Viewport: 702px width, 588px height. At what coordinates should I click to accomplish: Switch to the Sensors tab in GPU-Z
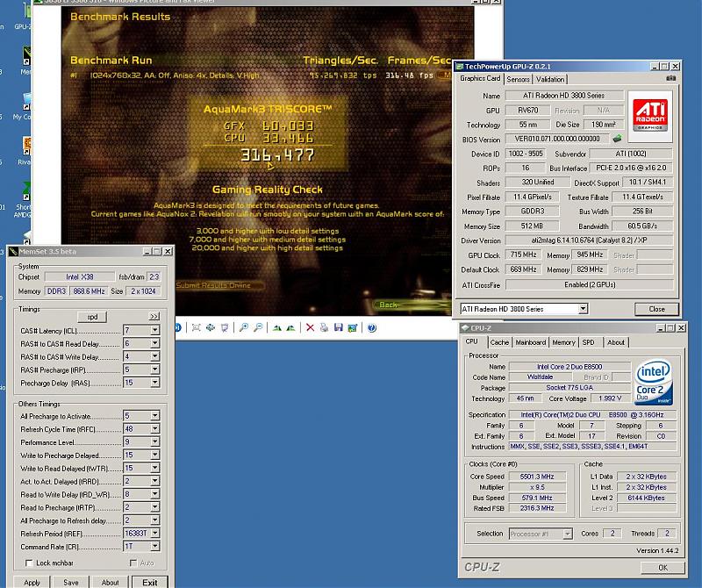click(x=518, y=79)
